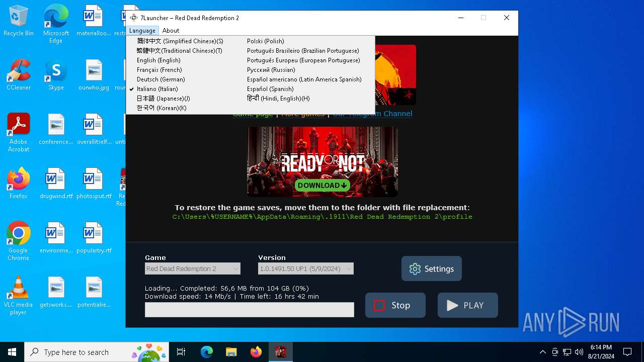
Task: Select materialloo document on desktop
Action: click(x=94, y=21)
